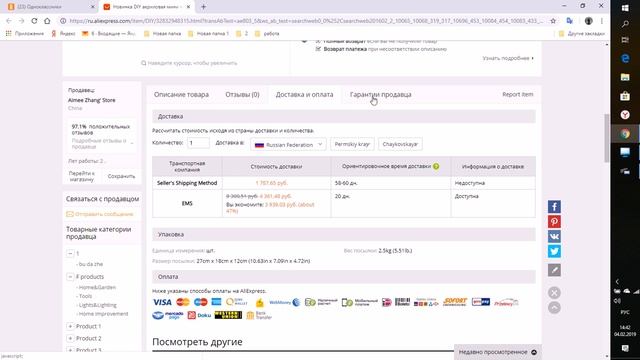
Task: Click 'Report Item' link
Action: [x=518, y=94]
